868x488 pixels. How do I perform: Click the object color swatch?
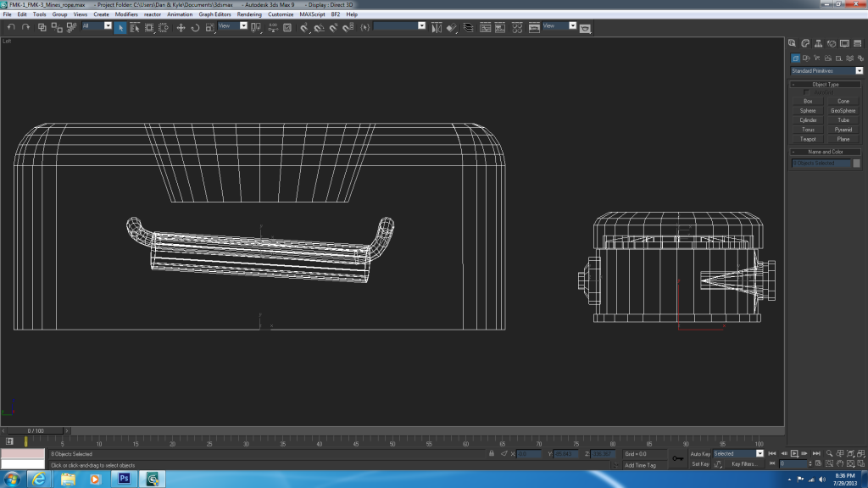click(856, 163)
